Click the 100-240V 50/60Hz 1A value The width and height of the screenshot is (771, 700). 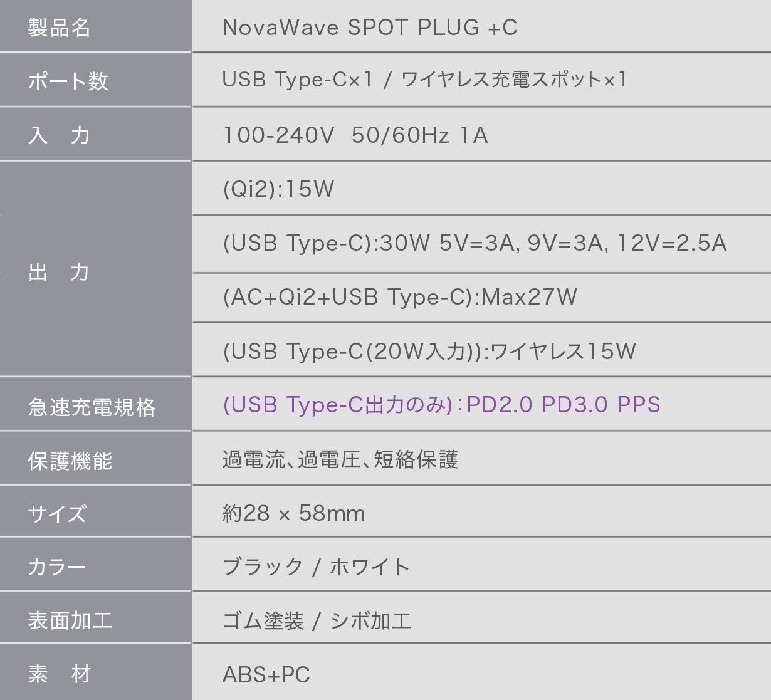pos(355,135)
